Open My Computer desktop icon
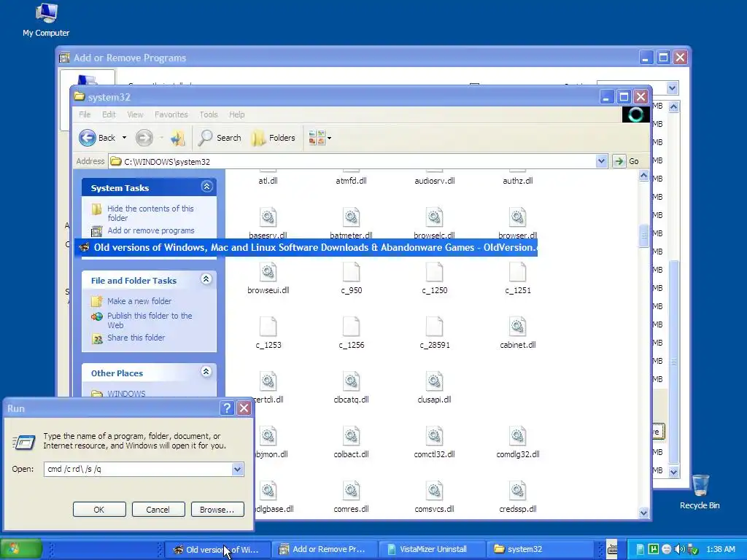This screenshot has height=560, width=747. (x=46, y=20)
